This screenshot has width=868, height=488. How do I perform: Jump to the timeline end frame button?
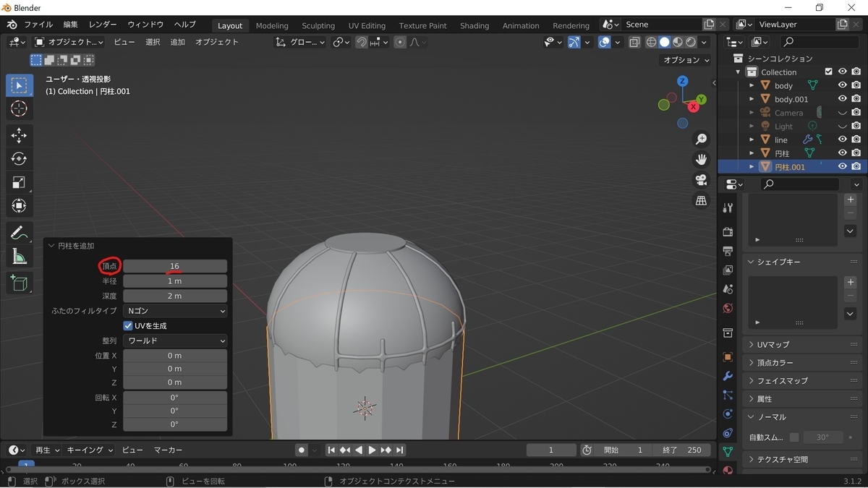[399, 450]
